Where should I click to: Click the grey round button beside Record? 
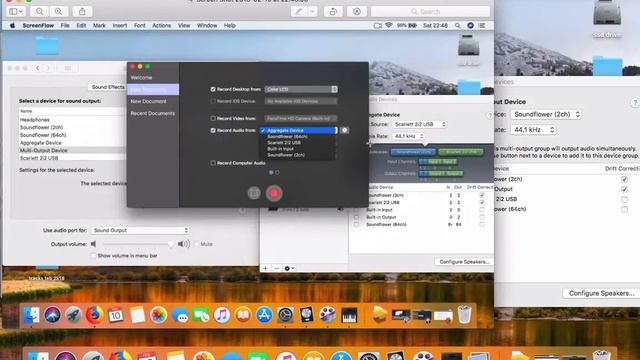(254, 193)
